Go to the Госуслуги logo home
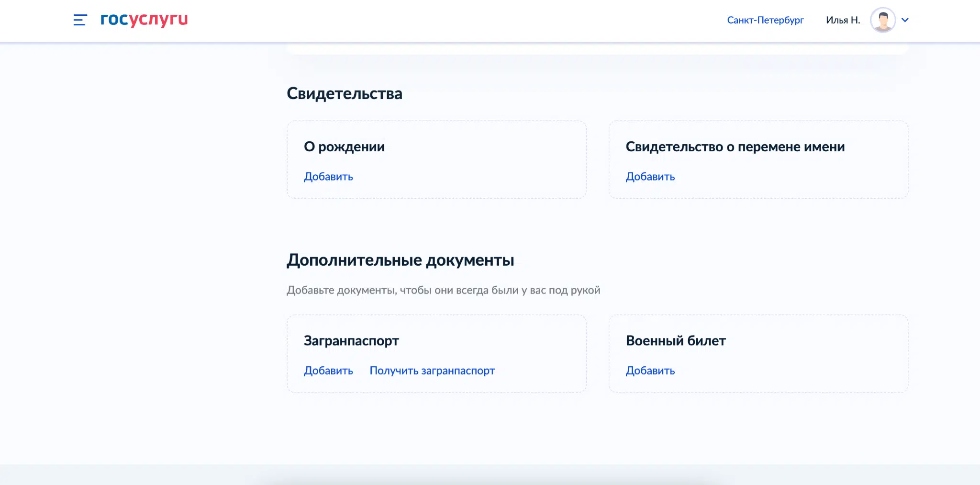Image resolution: width=980 pixels, height=485 pixels. point(144,19)
